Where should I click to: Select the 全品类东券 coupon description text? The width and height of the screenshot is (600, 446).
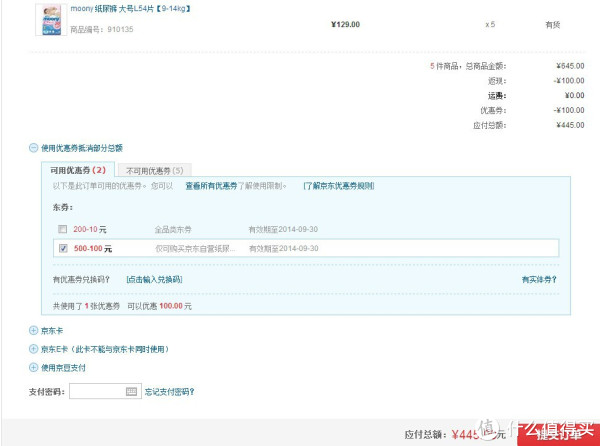click(173, 230)
